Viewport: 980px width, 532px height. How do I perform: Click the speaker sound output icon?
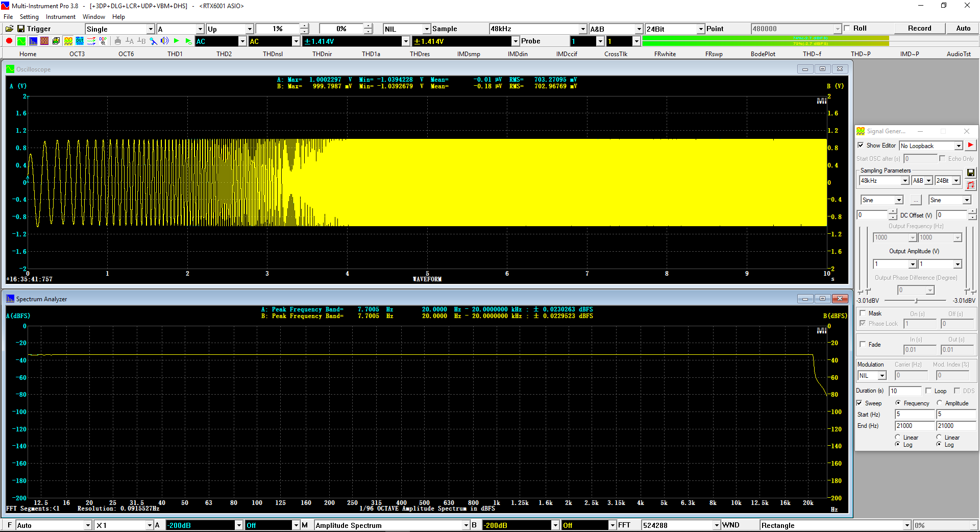click(x=165, y=41)
